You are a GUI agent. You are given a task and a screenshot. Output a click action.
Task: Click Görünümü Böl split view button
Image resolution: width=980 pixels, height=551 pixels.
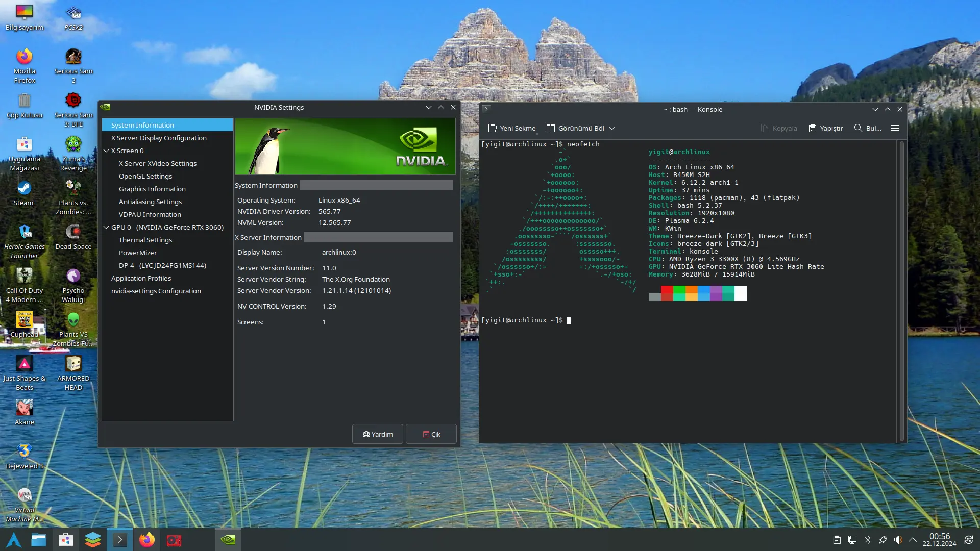tap(575, 129)
